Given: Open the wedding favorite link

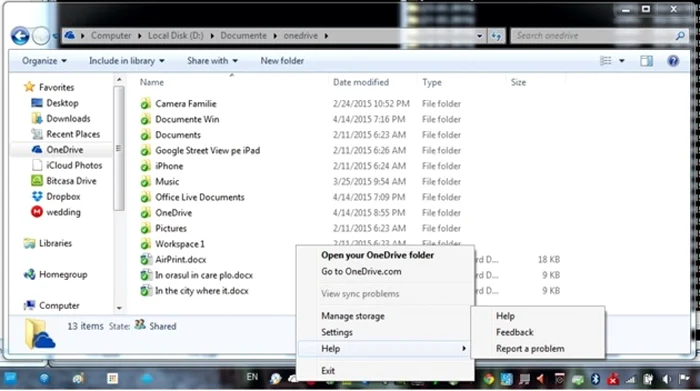Looking at the screenshot, I should (63, 212).
